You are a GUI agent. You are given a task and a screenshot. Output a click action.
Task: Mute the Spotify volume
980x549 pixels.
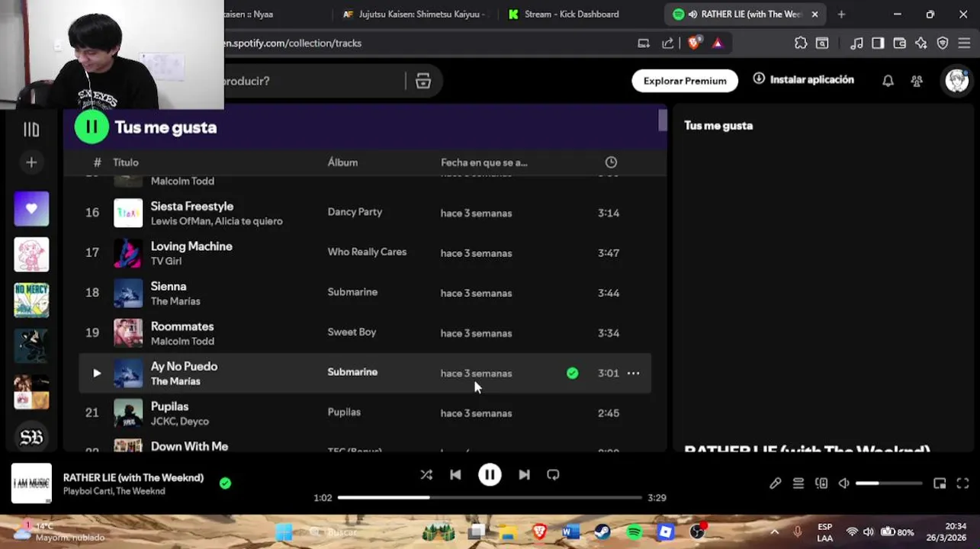coord(843,483)
